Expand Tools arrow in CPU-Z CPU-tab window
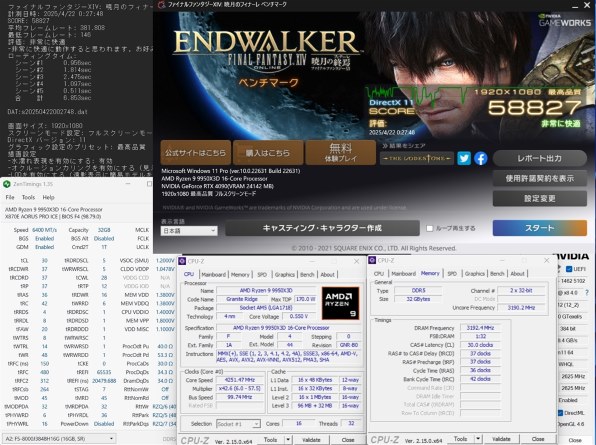 (x=288, y=440)
